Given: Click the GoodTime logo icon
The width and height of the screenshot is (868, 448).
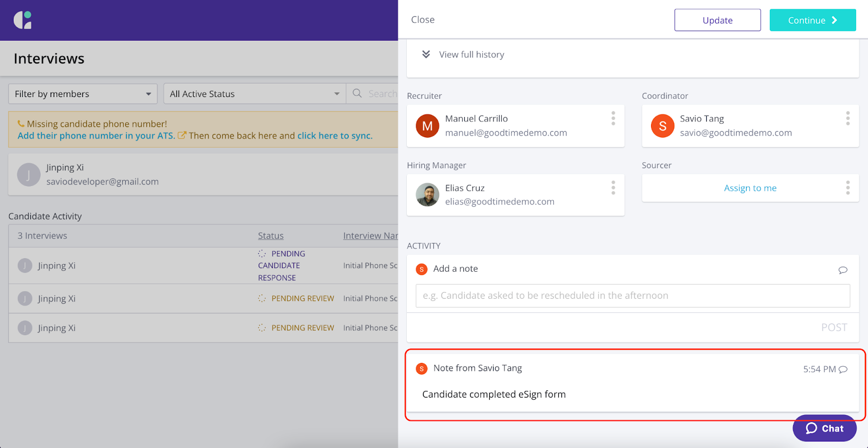Looking at the screenshot, I should pos(23,20).
